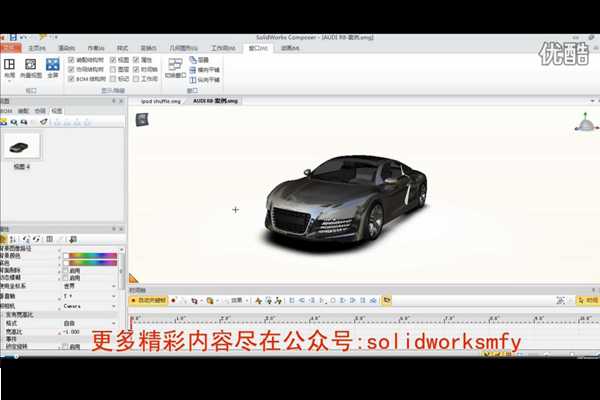Enable the unchecked middle-column second checkbox
The image size is (600, 400).
pyautogui.click(x=113, y=70)
